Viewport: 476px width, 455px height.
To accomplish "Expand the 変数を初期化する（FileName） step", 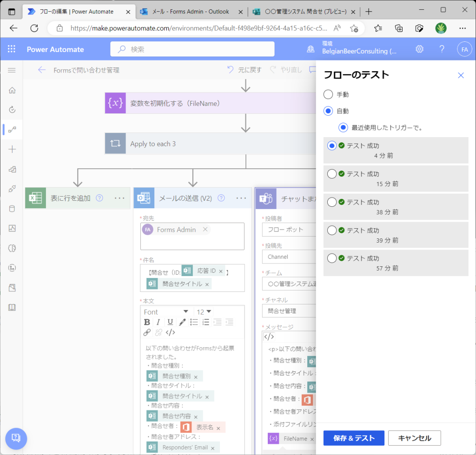I will coord(211,103).
